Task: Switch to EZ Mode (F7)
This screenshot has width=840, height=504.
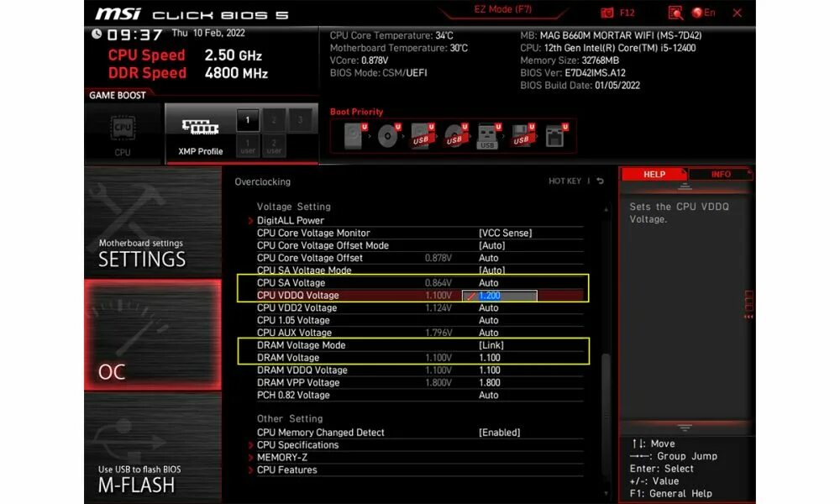Action: coord(502,9)
